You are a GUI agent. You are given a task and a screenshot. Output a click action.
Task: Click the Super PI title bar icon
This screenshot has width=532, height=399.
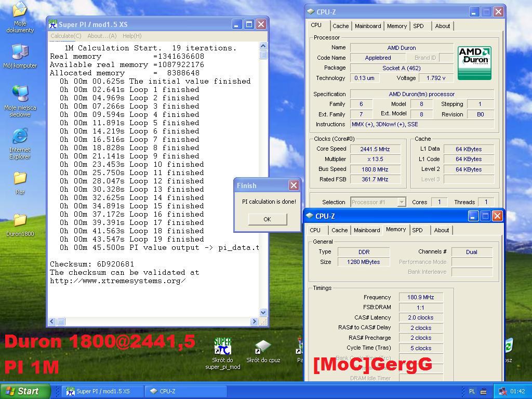[53, 24]
